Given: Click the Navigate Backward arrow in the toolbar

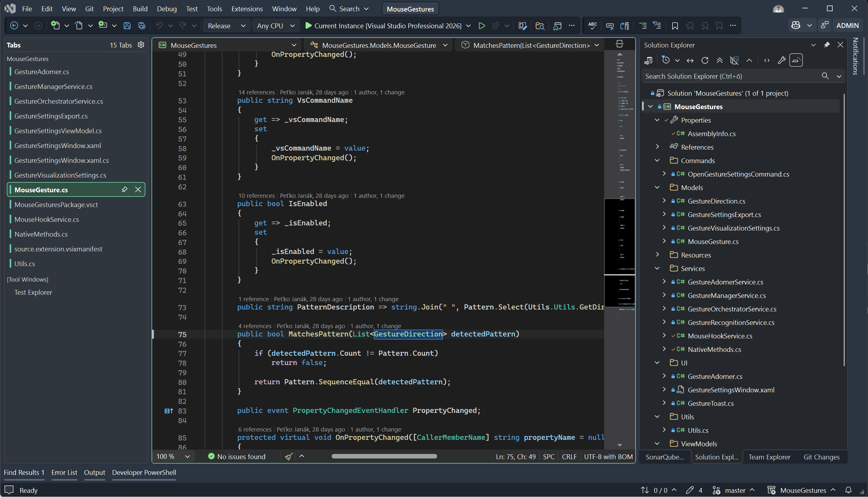Looking at the screenshot, I should coord(14,26).
